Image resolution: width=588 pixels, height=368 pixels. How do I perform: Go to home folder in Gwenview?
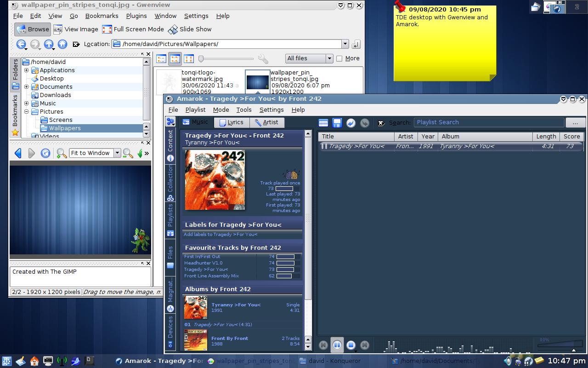[62, 44]
